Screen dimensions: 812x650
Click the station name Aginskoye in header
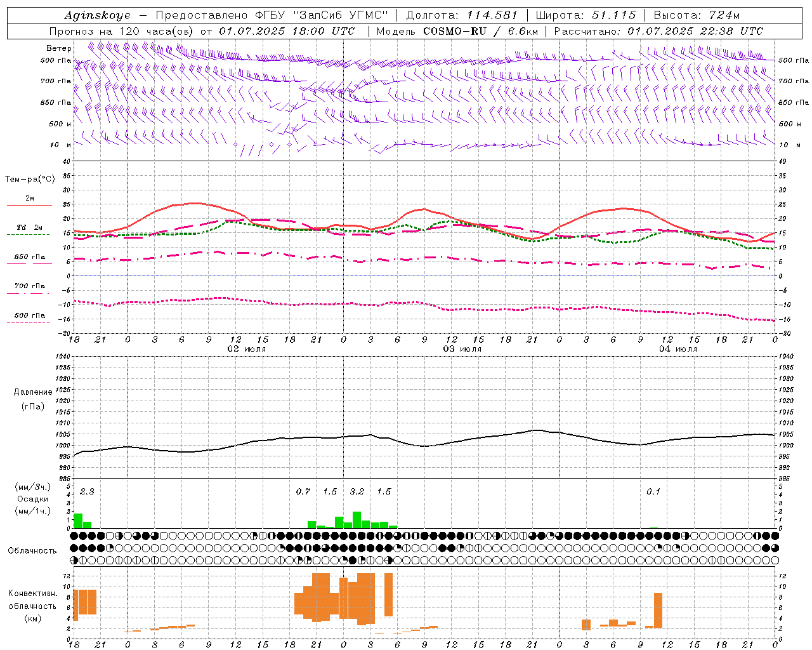pyautogui.click(x=97, y=15)
